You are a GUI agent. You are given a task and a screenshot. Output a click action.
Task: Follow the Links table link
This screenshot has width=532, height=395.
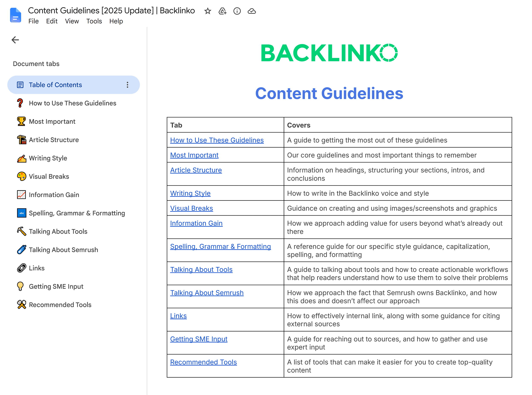pos(178,316)
